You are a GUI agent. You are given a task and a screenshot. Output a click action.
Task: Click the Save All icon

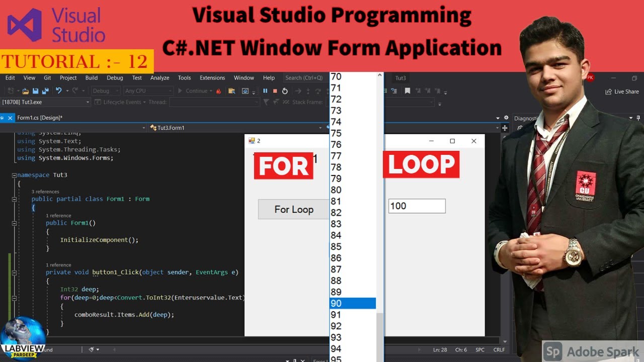click(45, 91)
